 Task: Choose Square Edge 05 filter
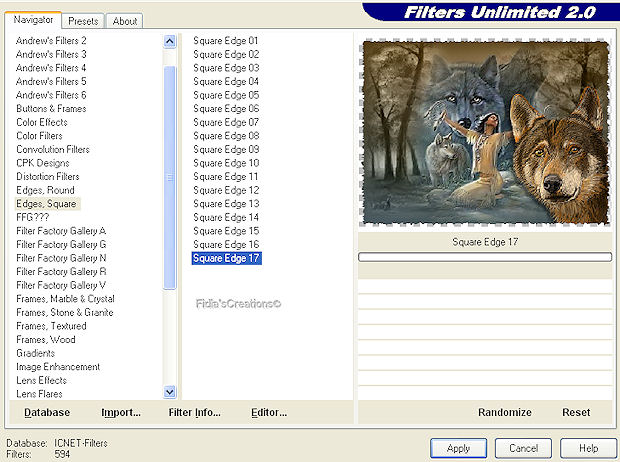(226, 95)
